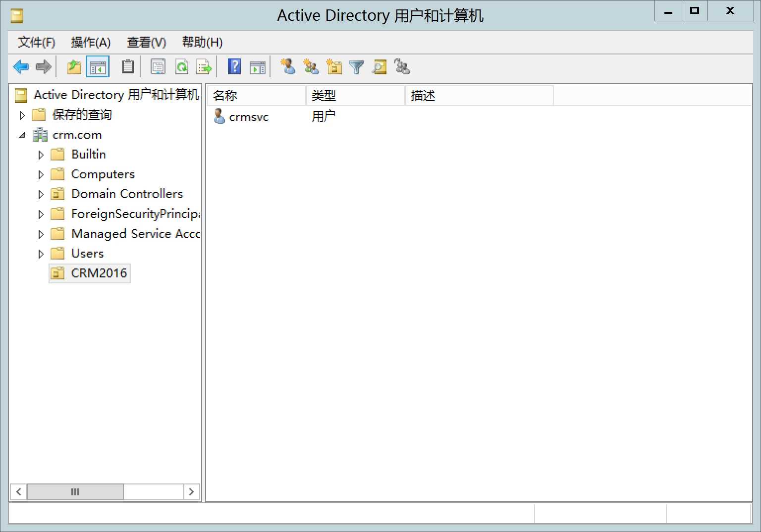Click the app icon in the title bar
Screen dimensions: 761x532
point(17,16)
